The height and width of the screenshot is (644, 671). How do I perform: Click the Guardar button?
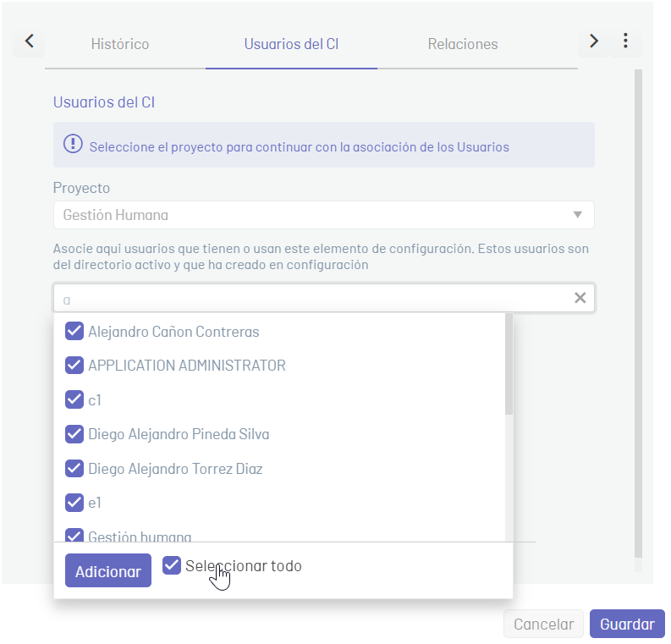[x=627, y=625]
